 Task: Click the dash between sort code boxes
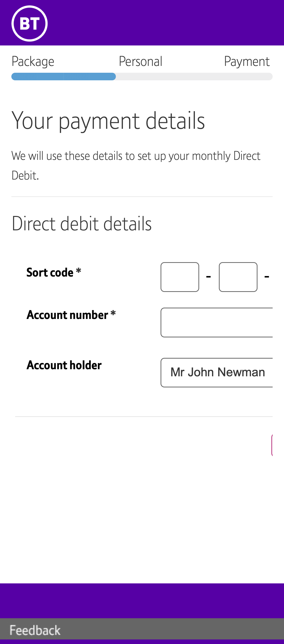[x=208, y=277]
